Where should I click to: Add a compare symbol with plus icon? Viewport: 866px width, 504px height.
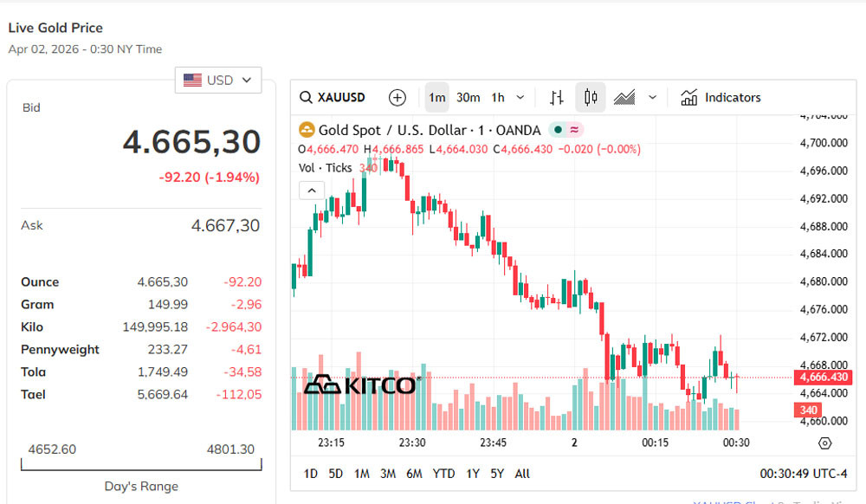[397, 98]
